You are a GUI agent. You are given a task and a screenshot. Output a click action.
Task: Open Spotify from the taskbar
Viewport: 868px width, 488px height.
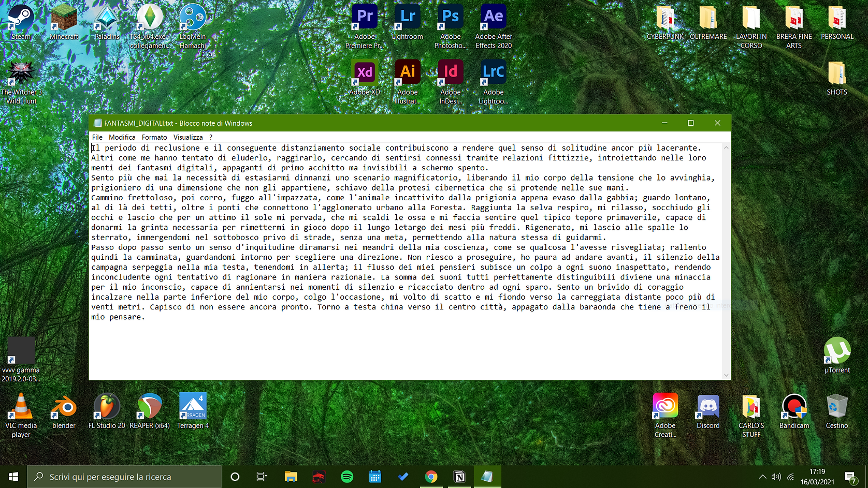(x=347, y=477)
